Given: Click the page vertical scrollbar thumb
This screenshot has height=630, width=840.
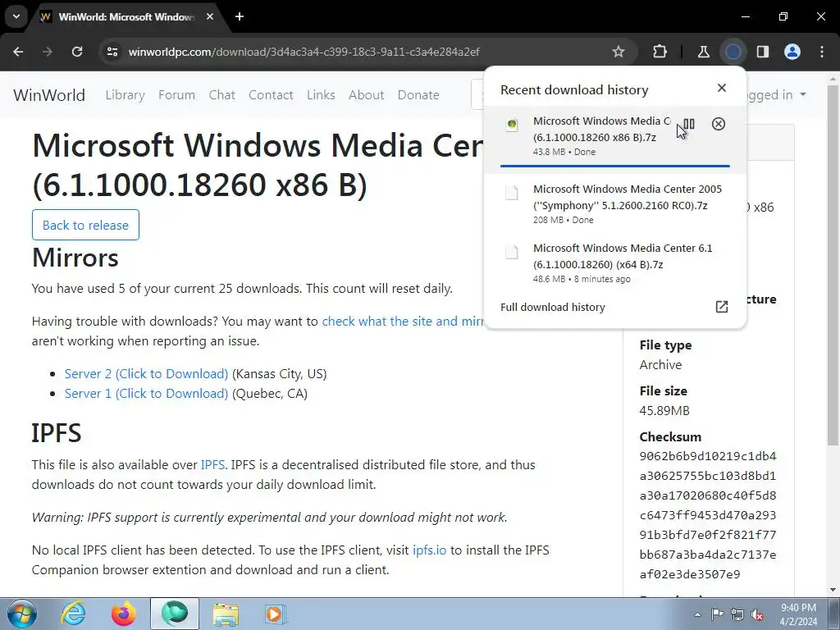Looking at the screenshot, I should [x=833, y=264].
